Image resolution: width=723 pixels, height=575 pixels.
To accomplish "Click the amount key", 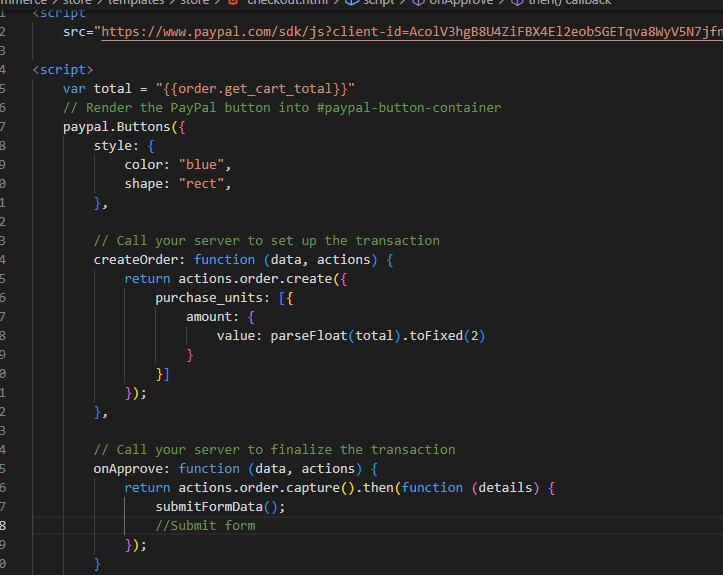I will [x=209, y=317].
